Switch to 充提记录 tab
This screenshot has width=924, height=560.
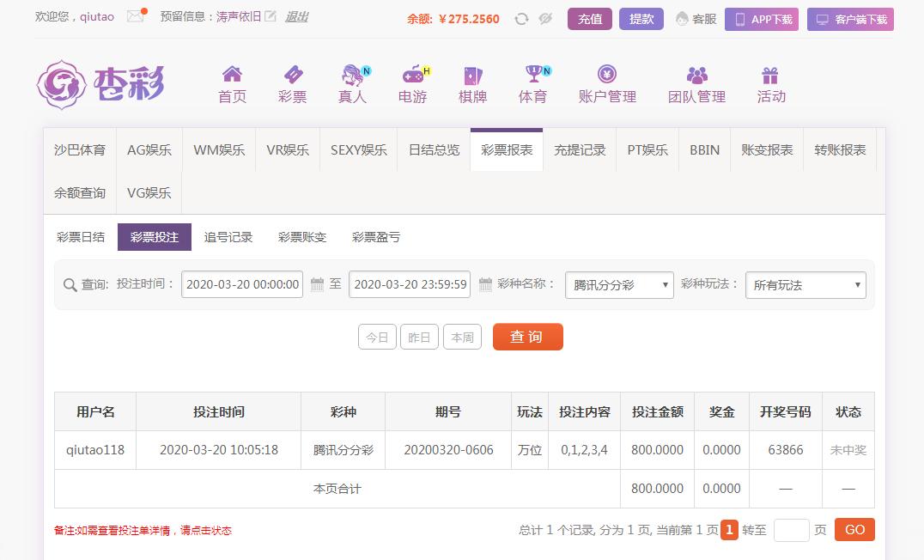coord(580,149)
